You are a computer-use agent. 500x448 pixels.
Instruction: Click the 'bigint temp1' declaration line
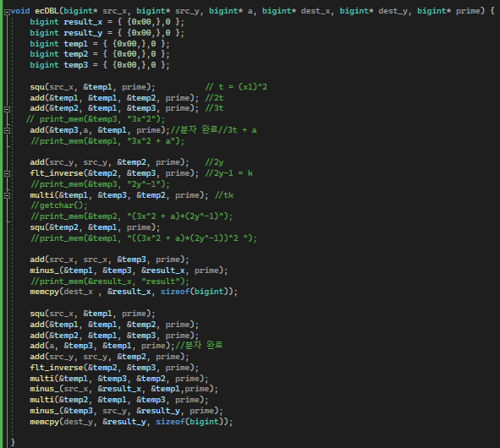pyautogui.click(x=100, y=44)
